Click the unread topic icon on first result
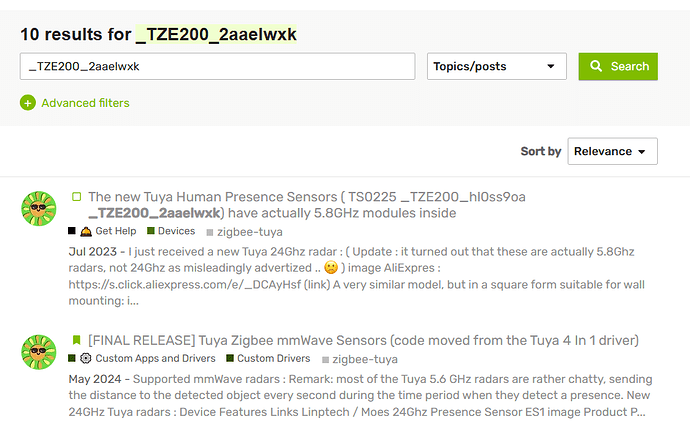690x432 pixels. coord(76,197)
